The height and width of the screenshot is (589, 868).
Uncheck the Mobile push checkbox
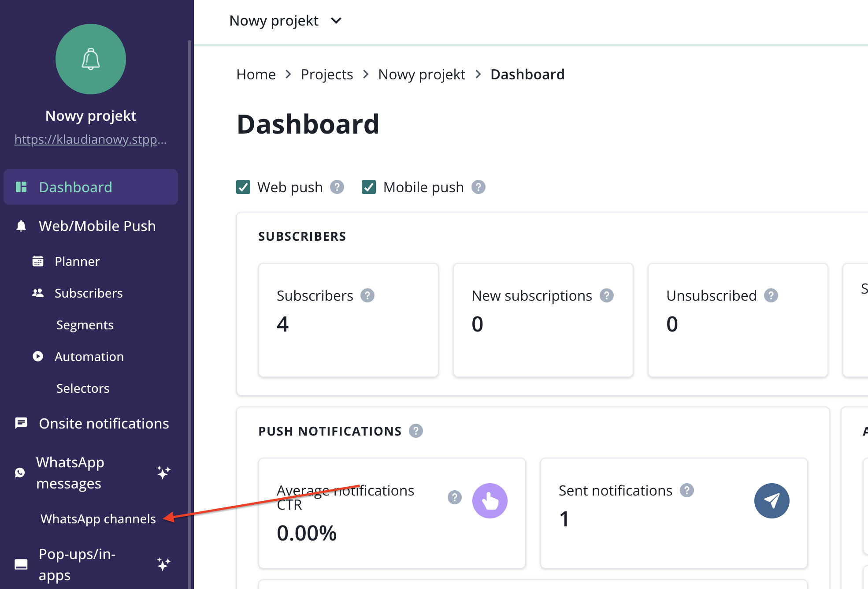click(x=369, y=187)
